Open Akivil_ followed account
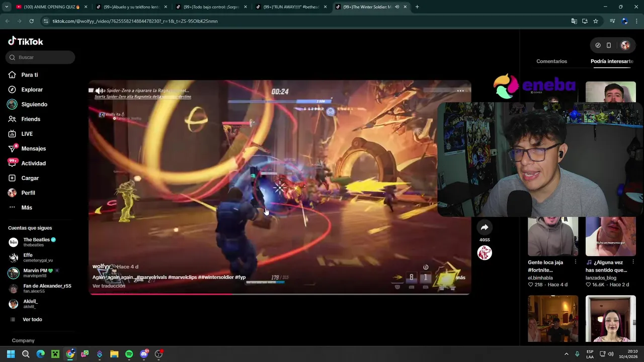644x362 pixels. 30,304
